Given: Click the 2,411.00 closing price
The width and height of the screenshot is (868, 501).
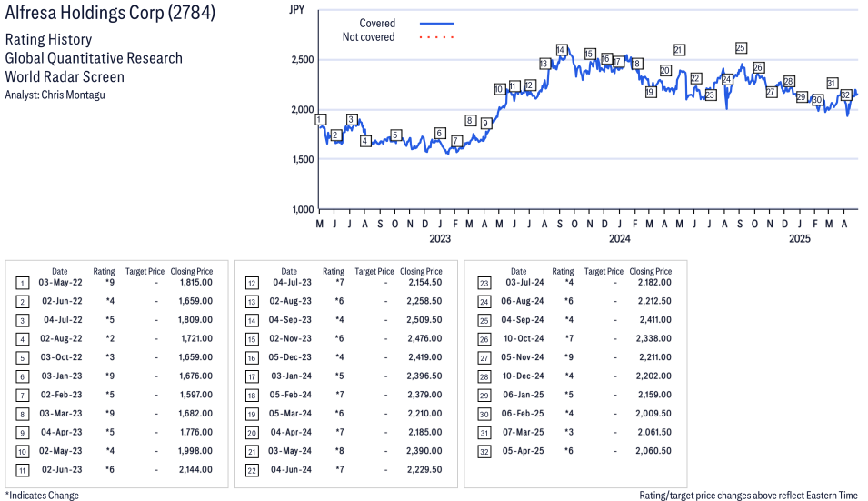Looking at the screenshot, I should pos(655,320).
